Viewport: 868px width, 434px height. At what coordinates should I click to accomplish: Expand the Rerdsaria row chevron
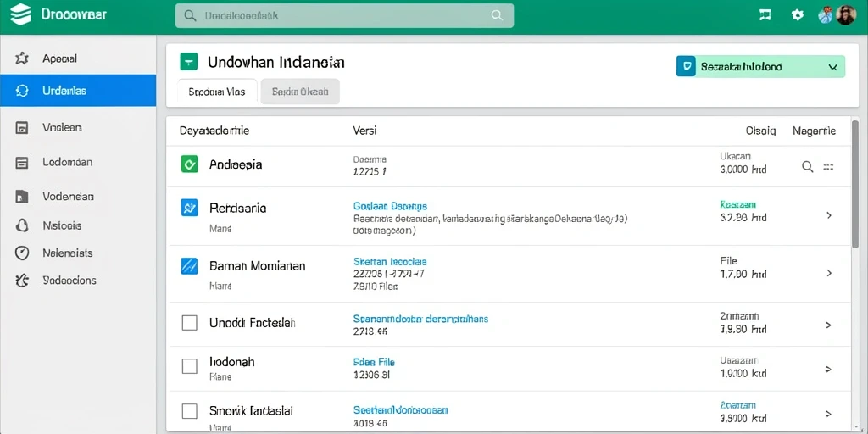point(829,215)
